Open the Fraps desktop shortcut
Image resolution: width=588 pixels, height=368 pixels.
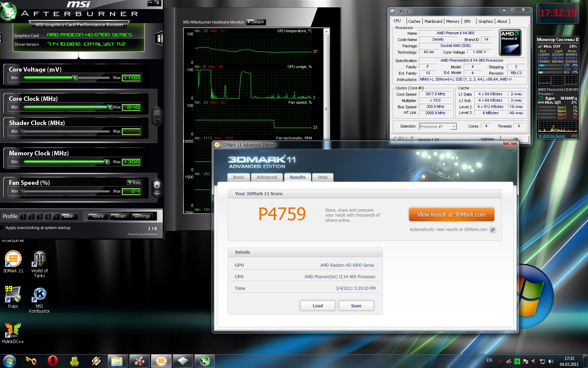click(x=13, y=297)
